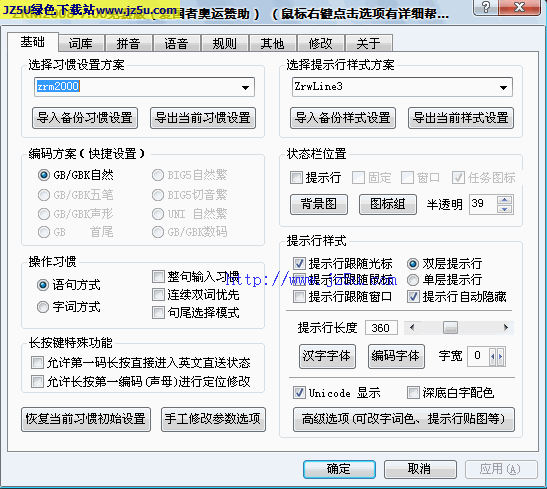The width and height of the screenshot is (547, 489).
Task: Click 导入备份样式设置 button
Action: coord(343,118)
